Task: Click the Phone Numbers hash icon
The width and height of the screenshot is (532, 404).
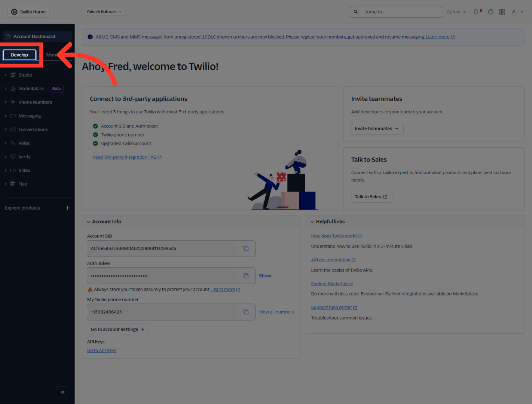Action: pyautogui.click(x=13, y=102)
